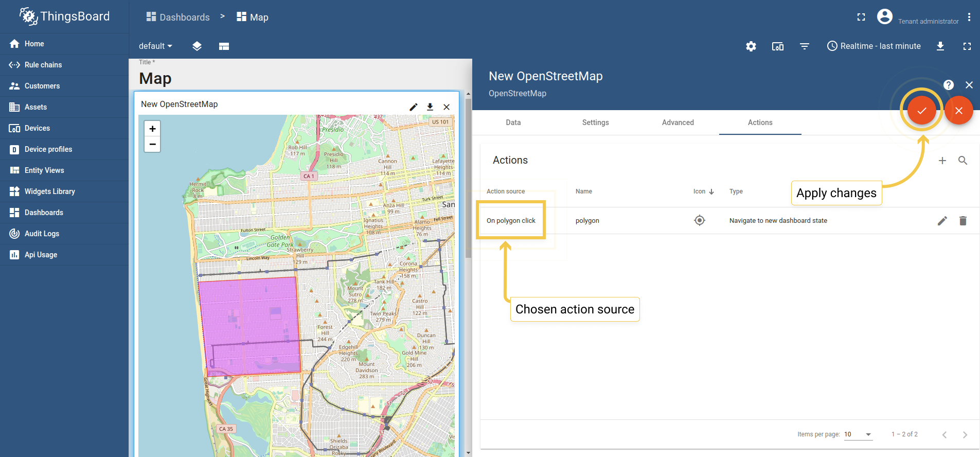Click the dashboard vertical scrollbar
980x457 pixels.
tap(468, 178)
